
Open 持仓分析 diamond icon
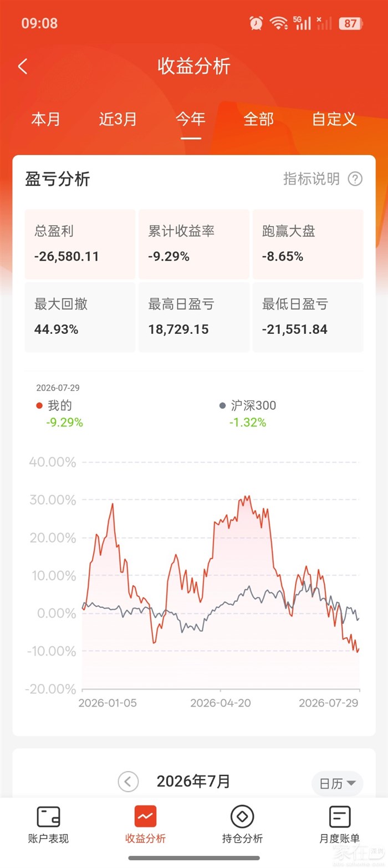coord(242,816)
